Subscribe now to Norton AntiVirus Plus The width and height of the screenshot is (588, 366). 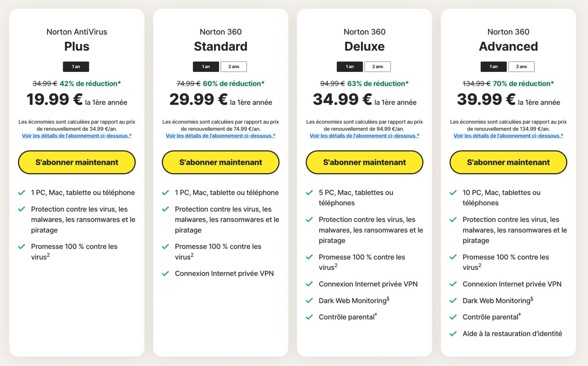point(77,162)
